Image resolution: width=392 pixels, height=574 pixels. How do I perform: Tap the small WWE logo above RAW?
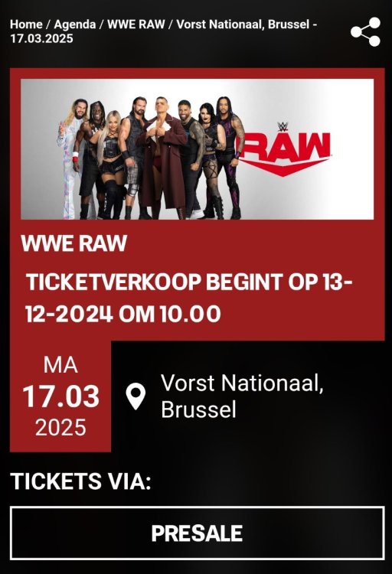click(x=283, y=126)
